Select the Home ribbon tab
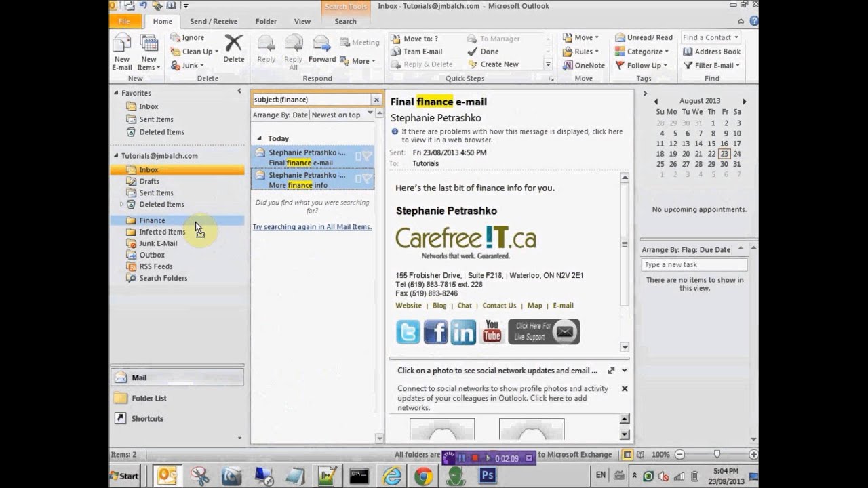 [163, 22]
